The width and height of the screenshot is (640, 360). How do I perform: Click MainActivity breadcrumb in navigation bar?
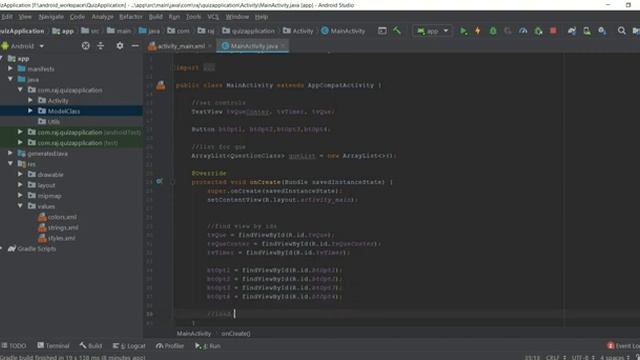(343, 31)
